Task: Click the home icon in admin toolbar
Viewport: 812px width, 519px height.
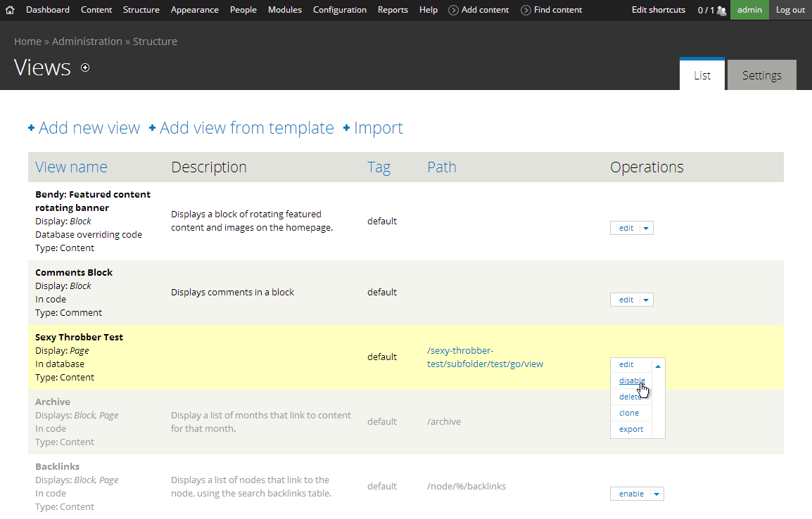Action: tap(10, 10)
